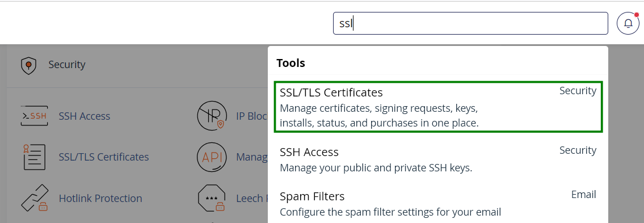Open SSL/TLS Certificates link in Security section
Screen dimensions: 644x223
(x=103, y=157)
